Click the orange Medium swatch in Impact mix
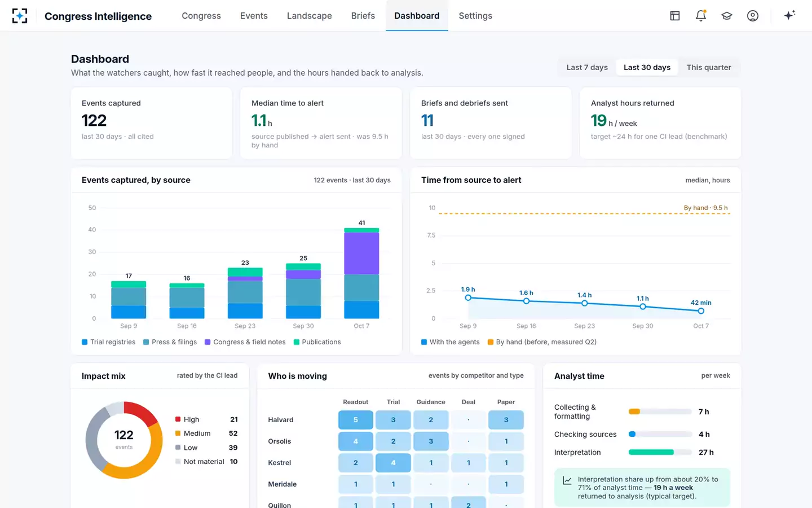Viewport: 812px width, 508px height. (x=178, y=433)
